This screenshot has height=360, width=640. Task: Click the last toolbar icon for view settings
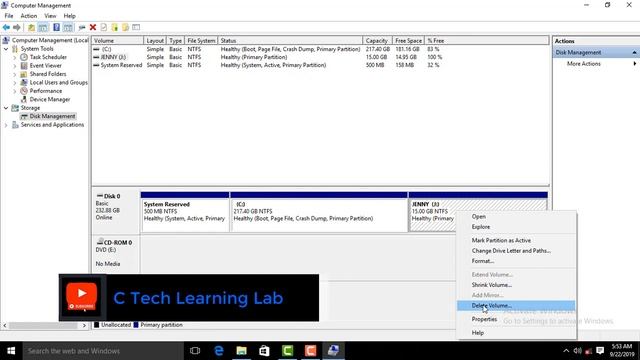[x=136, y=27]
